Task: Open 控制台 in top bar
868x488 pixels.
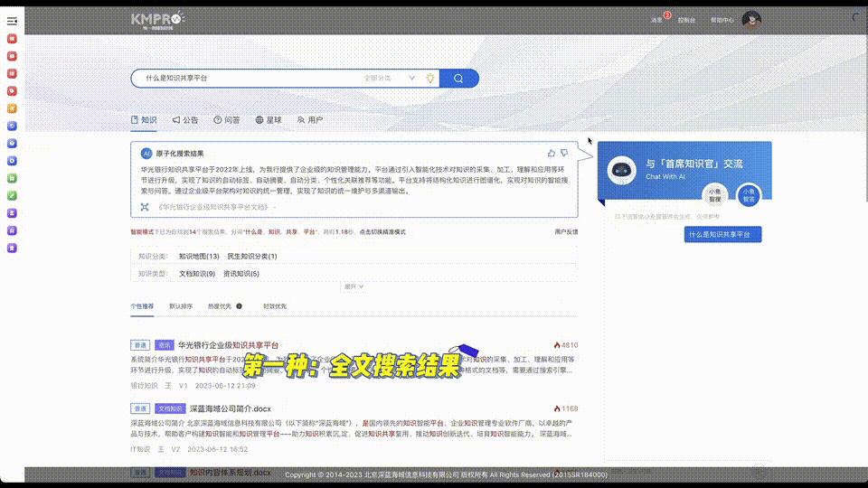Action: tap(686, 20)
